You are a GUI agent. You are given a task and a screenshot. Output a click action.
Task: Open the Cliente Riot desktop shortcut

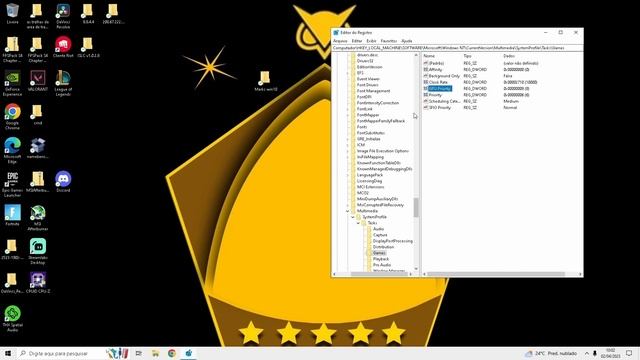point(63,47)
